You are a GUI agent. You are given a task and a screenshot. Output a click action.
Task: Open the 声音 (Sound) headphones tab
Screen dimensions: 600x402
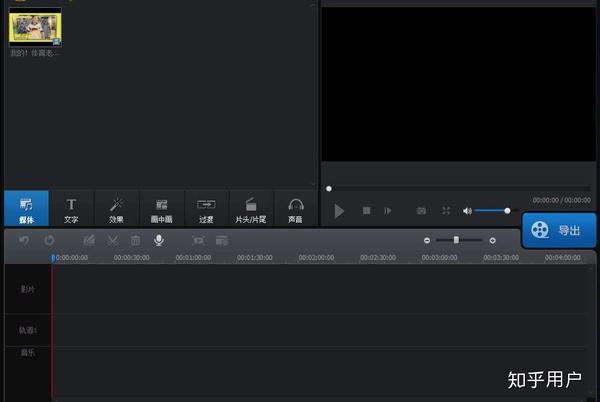click(x=295, y=208)
